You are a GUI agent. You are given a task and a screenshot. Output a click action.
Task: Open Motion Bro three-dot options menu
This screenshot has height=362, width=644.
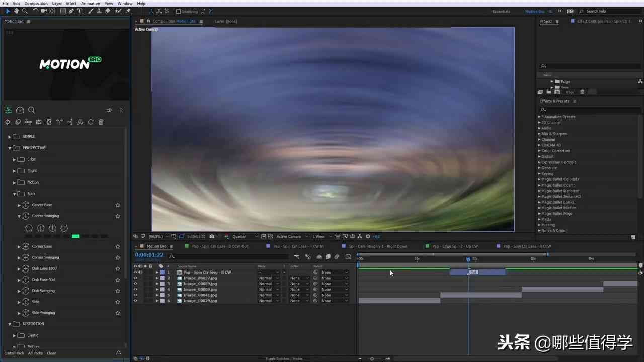pos(121,110)
